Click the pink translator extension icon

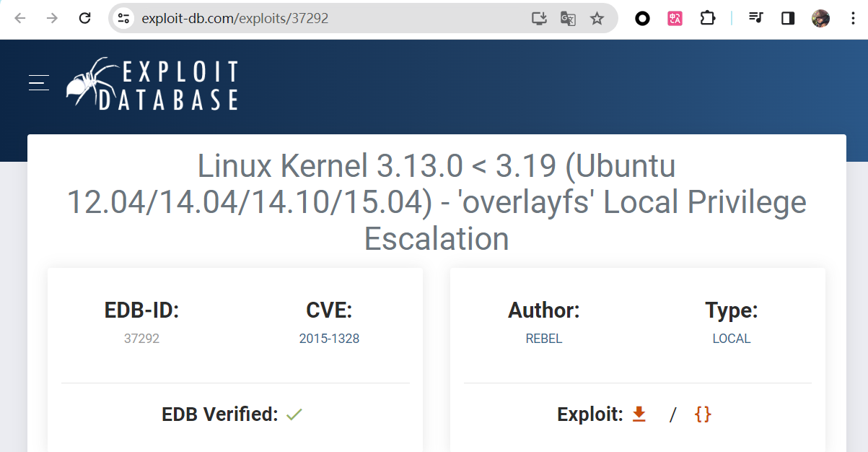(x=675, y=18)
